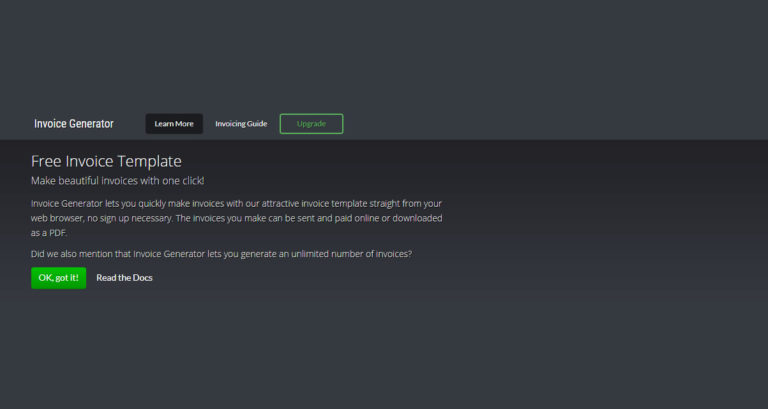Click 'sent and paid online' phrase in description

pos(337,218)
